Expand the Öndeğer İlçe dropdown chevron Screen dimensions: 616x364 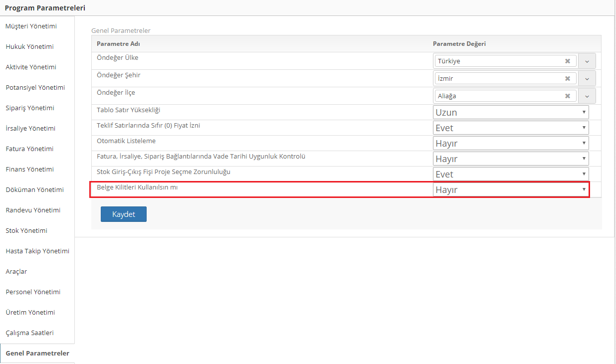pyautogui.click(x=587, y=96)
